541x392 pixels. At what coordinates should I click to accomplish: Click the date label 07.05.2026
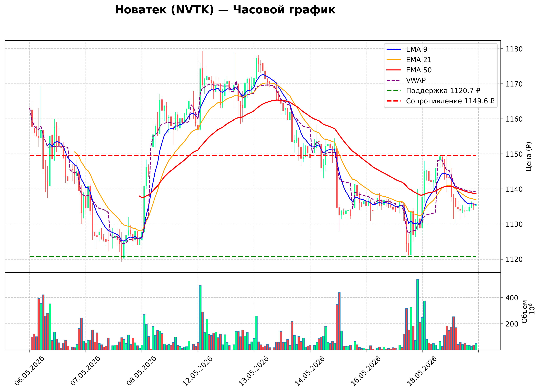pyautogui.click(x=86, y=371)
